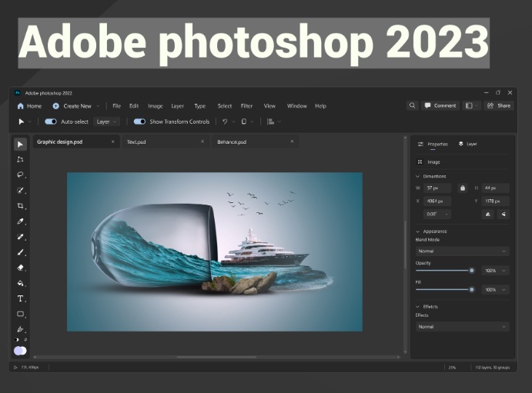
Task: Open the Edit menu
Action: pyautogui.click(x=134, y=106)
